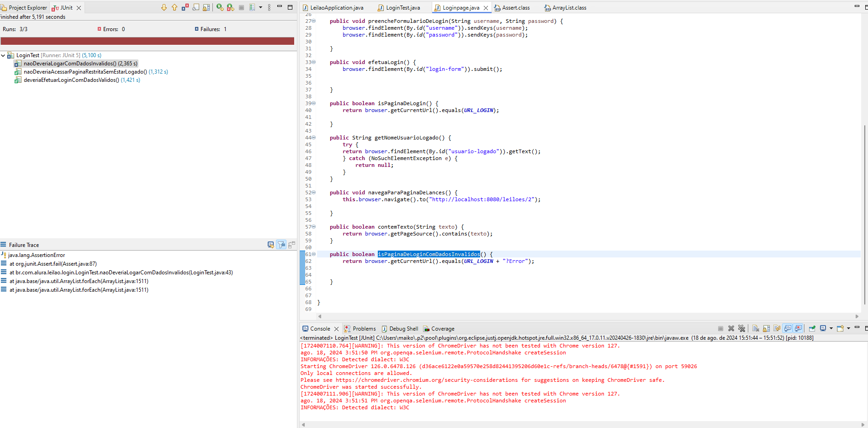
Task: Close the Console tab
Action: point(336,329)
